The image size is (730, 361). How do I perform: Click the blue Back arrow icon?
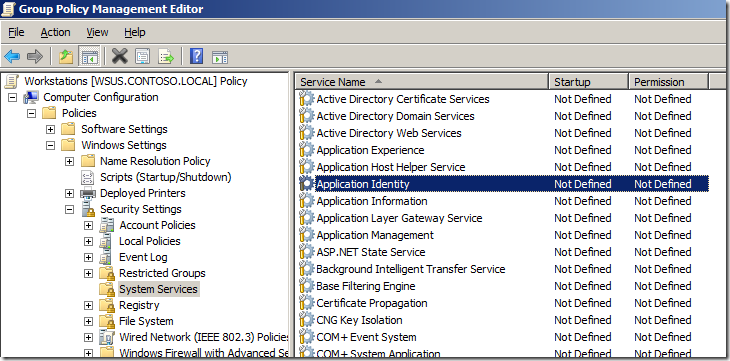[12, 57]
